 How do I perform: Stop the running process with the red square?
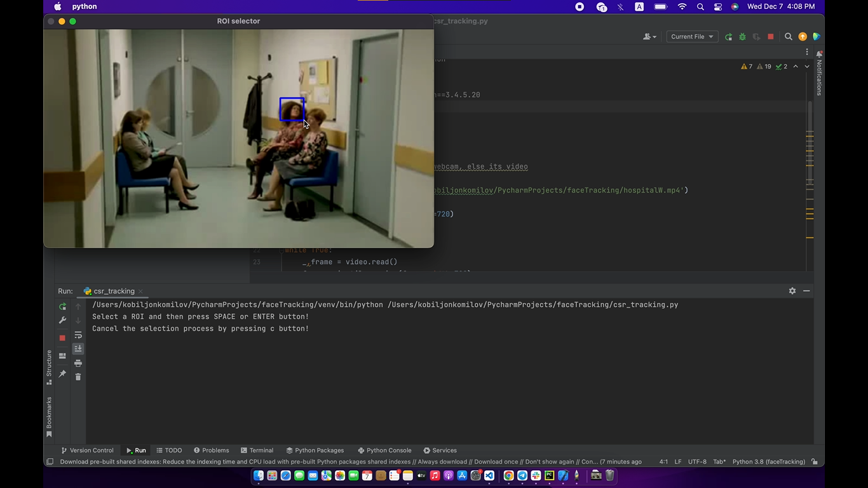click(62, 338)
